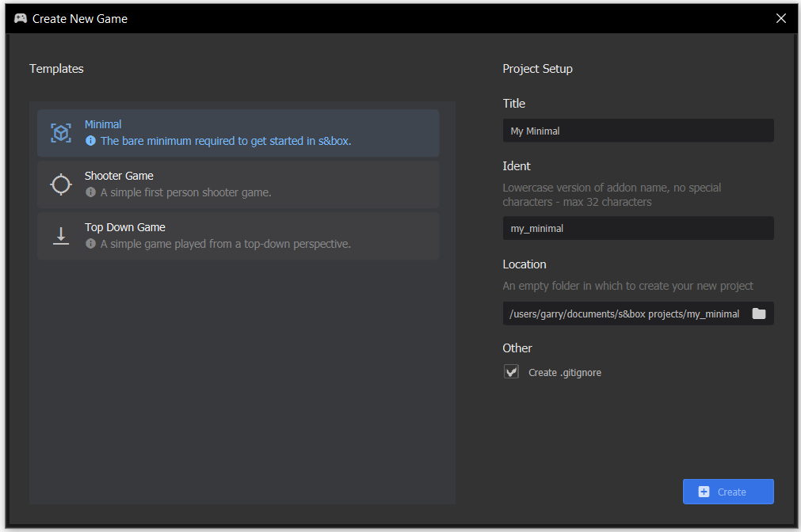The height and width of the screenshot is (532, 801).
Task: Close the Create New Game dialog
Action: (780, 18)
